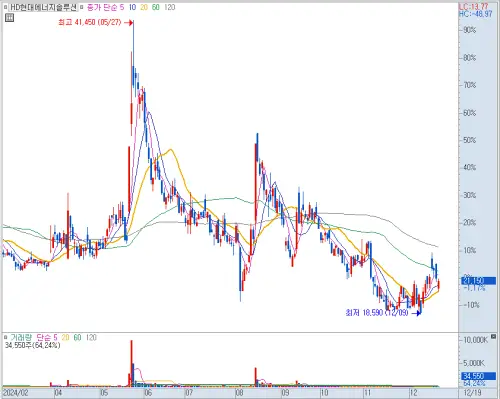Click the small square marker before 거래량
Screen dimensions: 500x399
tap(6, 337)
